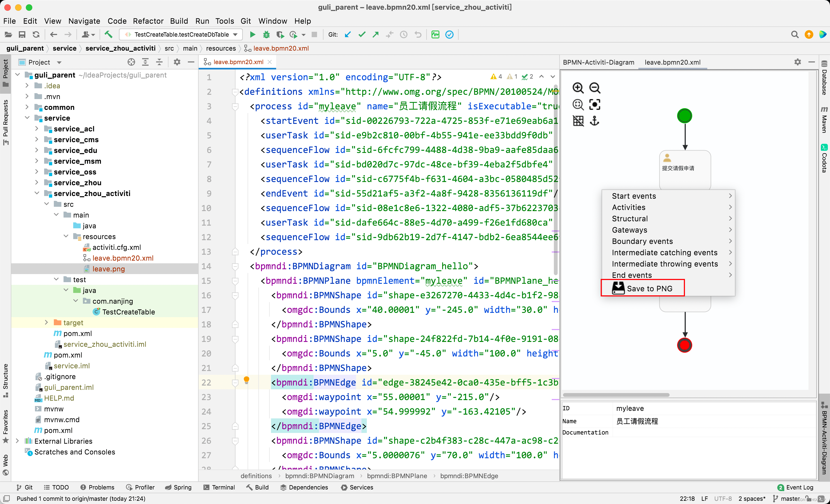Zoom in on the BPMN diagram
The height and width of the screenshot is (504, 830).
[578, 88]
